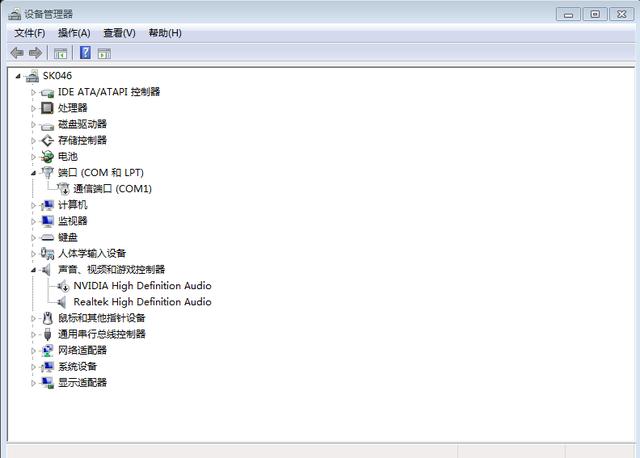Click the 设备管理器 title bar icon
This screenshot has width=640, height=458.
point(14,14)
